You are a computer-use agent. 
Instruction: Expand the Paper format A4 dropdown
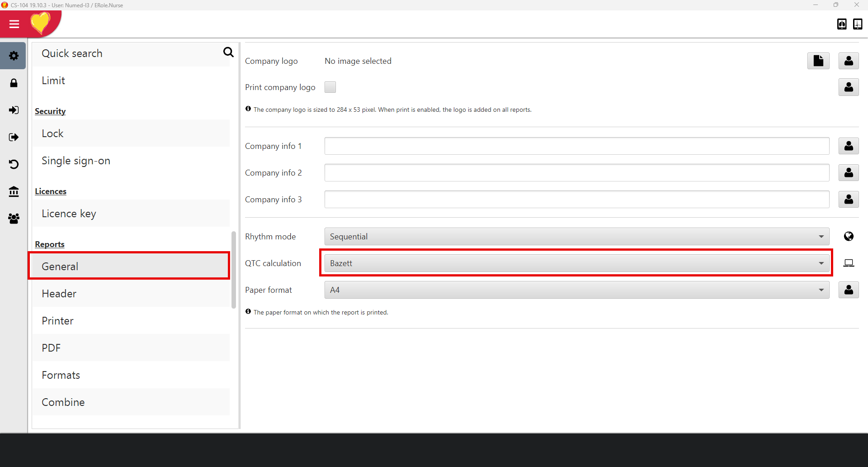(x=576, y=290)
